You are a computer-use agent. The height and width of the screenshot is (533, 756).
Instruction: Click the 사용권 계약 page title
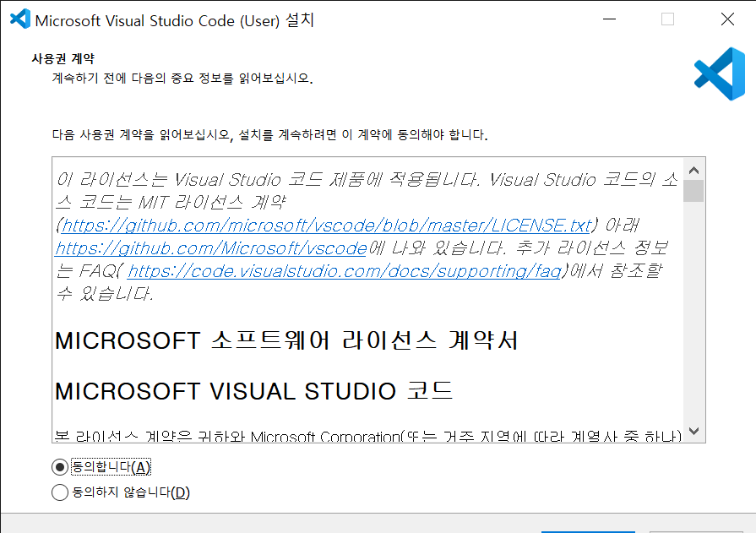[x=63, y=58]
